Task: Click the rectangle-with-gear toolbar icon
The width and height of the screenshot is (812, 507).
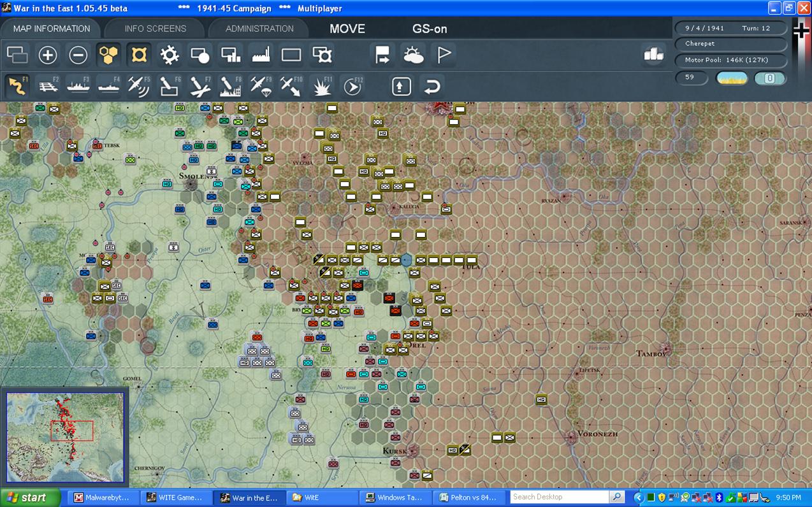Action: click(323, 55)
